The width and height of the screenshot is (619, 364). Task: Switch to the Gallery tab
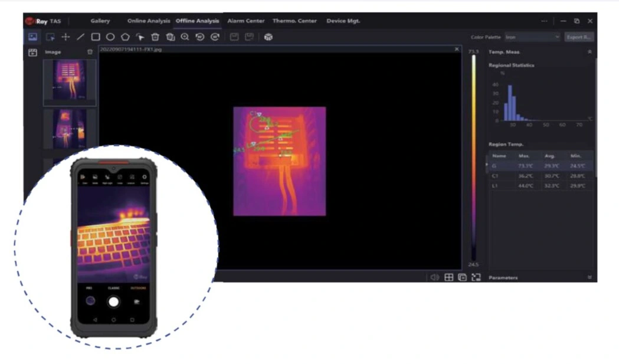(x=100, y=21)
